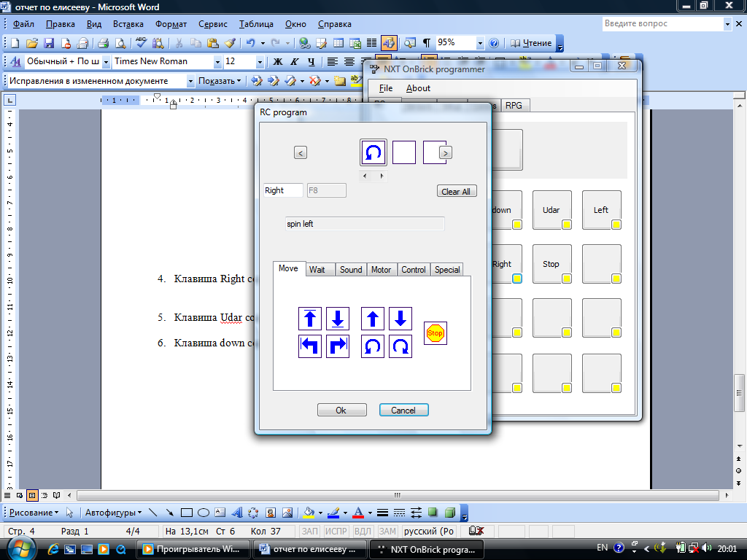Toggle Italic (К) formatting
The width and height of the screenshot is (747, 560).
(x=295, y=62)
